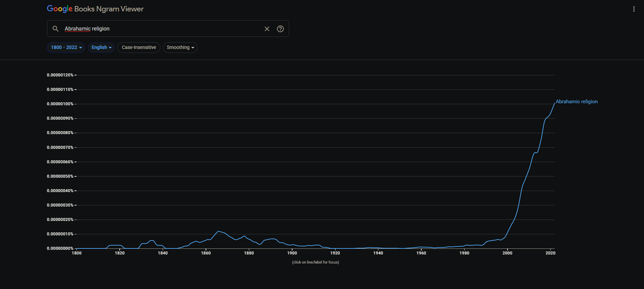Open the English corpus dropdown
This screenshot has width=644, height=289.
tap(101, 48)
